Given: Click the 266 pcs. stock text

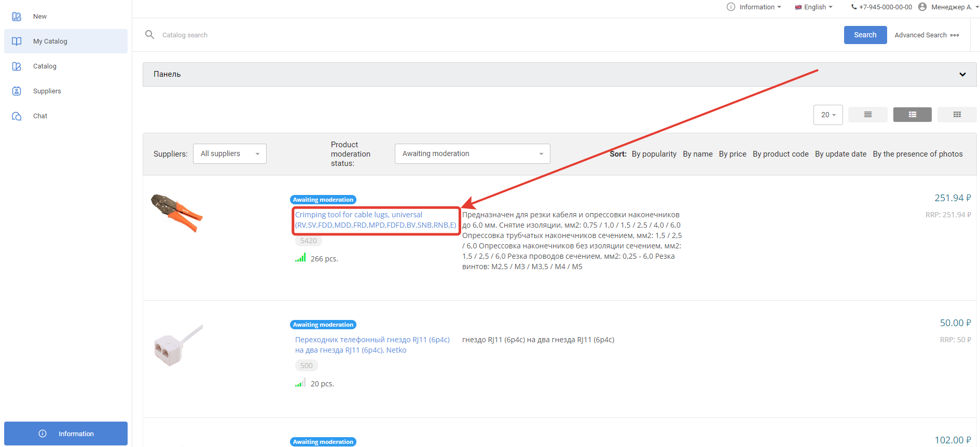Looking at the screenshot, I should coord(324,259).
